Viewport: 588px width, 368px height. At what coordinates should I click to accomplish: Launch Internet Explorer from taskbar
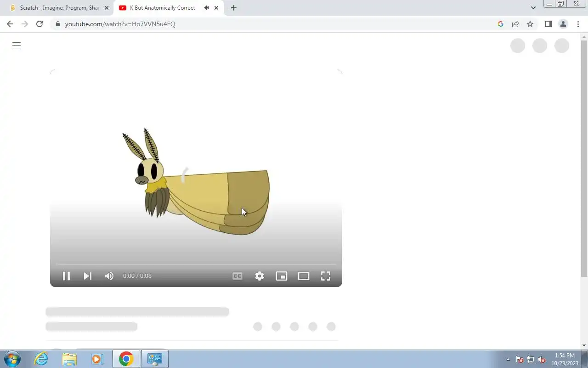click(41, 359)
